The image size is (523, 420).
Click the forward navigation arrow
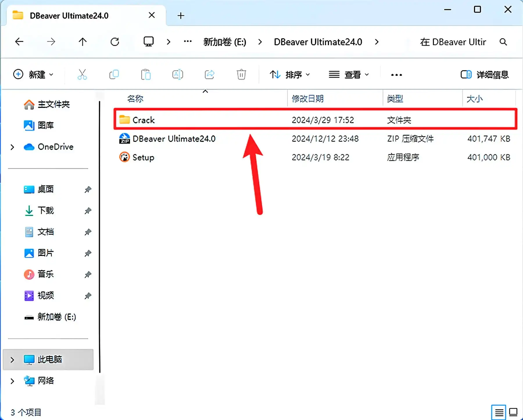(x=51, y=42)
